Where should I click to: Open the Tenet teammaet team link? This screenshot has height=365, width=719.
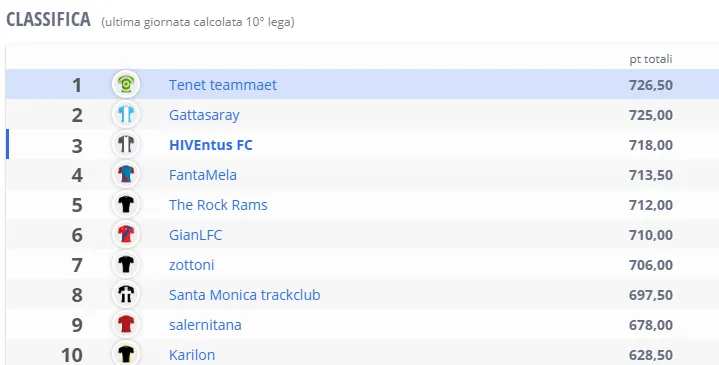(223, 85)
